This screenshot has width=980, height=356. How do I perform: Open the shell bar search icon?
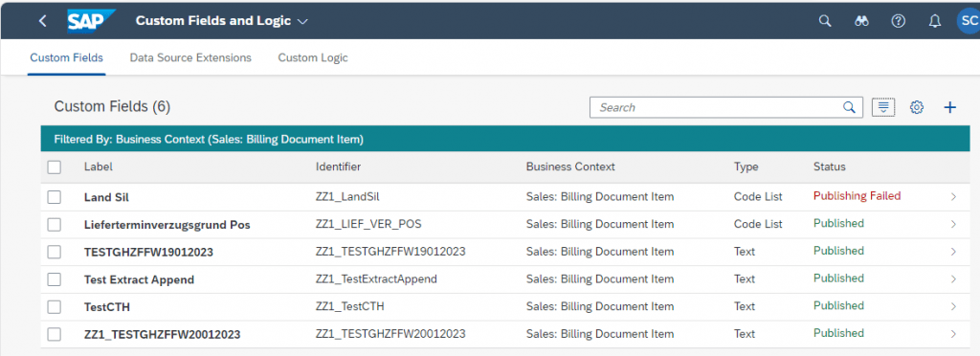825,21
